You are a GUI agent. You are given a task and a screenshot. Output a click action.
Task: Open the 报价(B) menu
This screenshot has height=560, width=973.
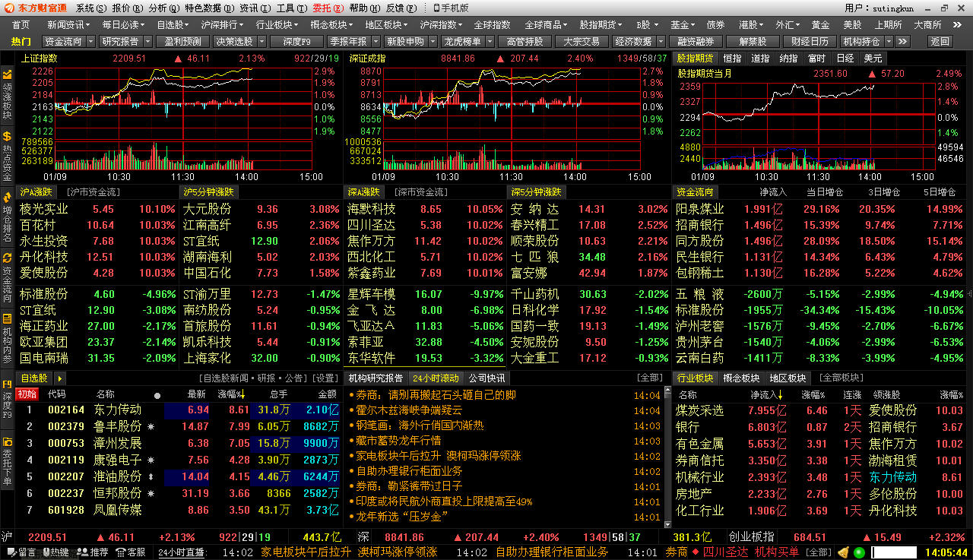click(127, 8)
